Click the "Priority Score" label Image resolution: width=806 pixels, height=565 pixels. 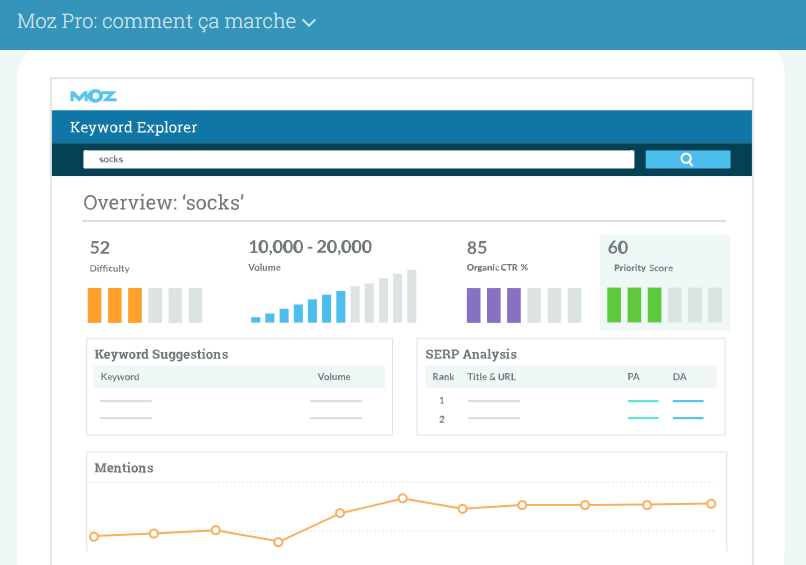click(x=643, y=268)
